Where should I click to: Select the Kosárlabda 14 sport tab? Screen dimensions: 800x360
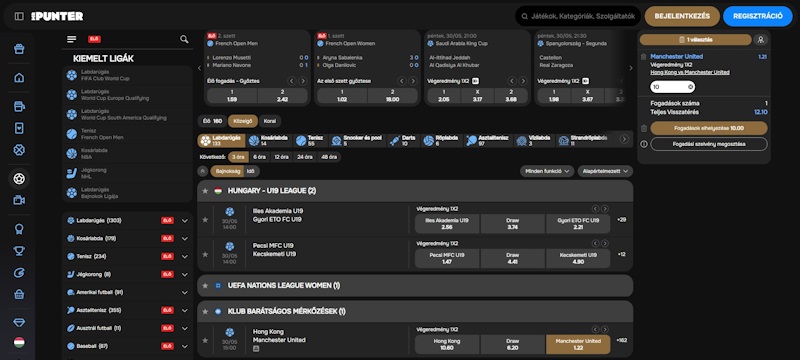click(x=269, y=141)
